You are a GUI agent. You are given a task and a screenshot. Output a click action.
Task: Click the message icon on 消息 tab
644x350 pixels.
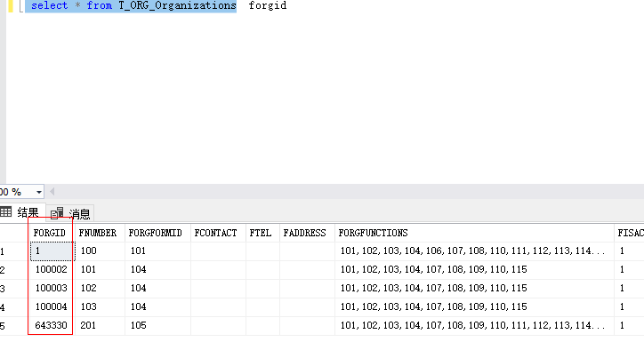click(57, 213)
